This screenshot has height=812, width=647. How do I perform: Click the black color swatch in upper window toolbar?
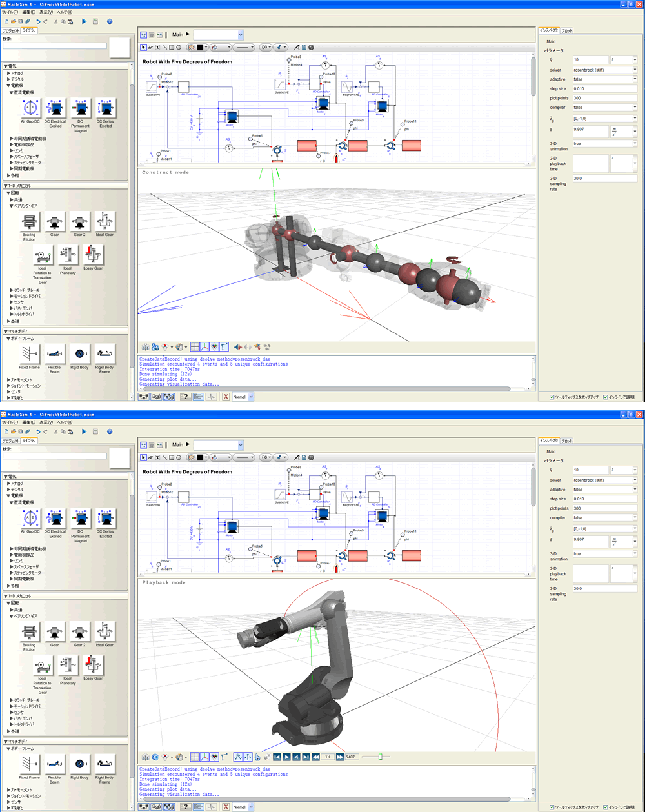(201, 47)
